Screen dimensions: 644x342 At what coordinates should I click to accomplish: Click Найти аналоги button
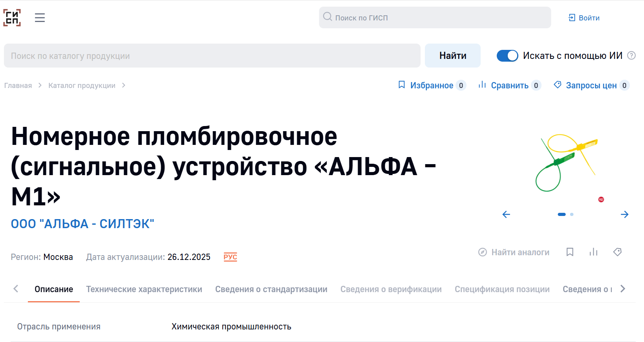[x=514, y=252]
